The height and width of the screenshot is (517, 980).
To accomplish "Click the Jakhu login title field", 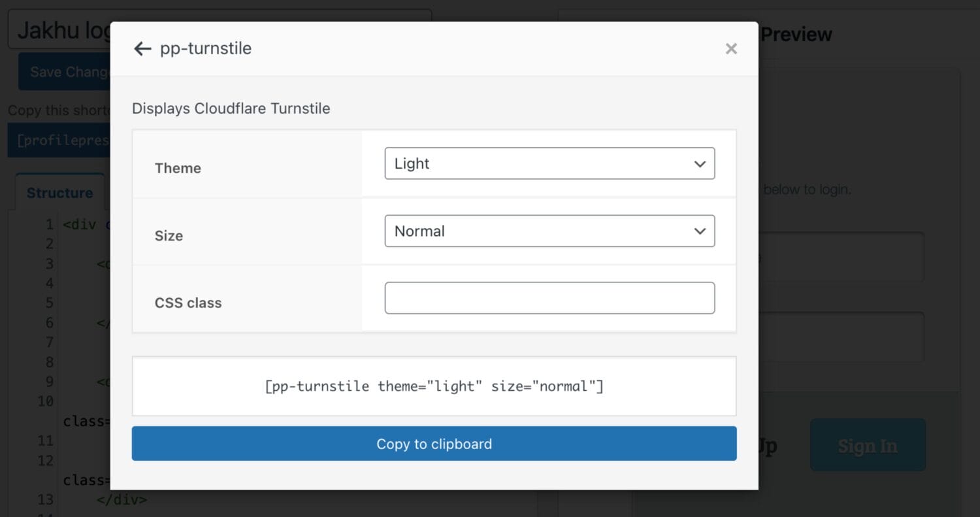I will (59, 29).
